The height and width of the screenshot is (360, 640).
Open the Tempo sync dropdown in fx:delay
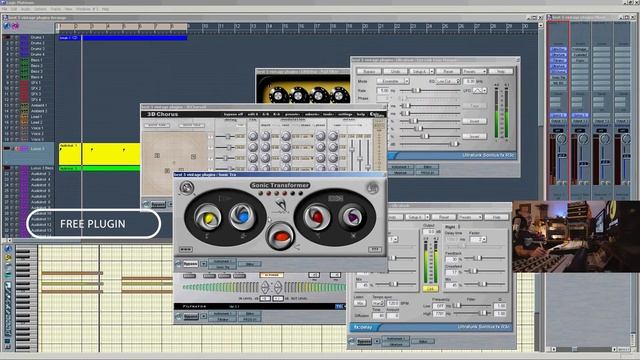378,303
